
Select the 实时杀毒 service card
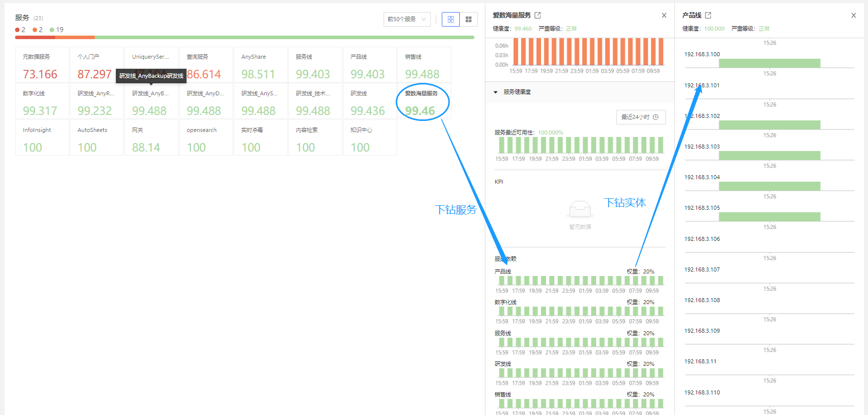coord(261,138)
